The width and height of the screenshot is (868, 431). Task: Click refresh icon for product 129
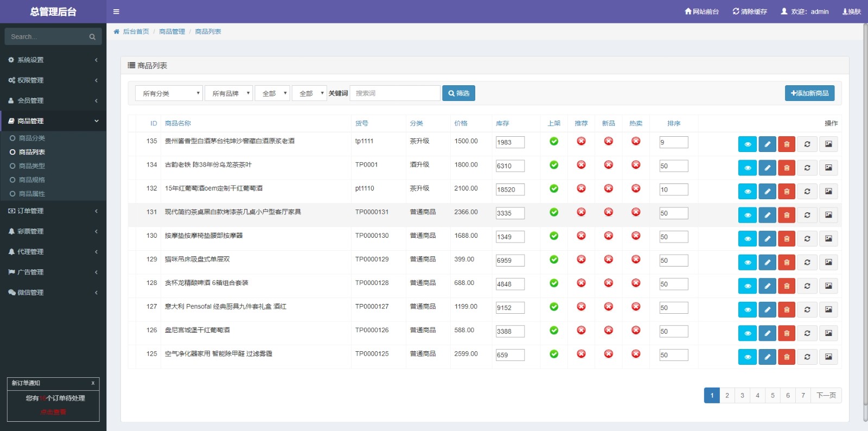pyautogui.click(x=807, y=262)
